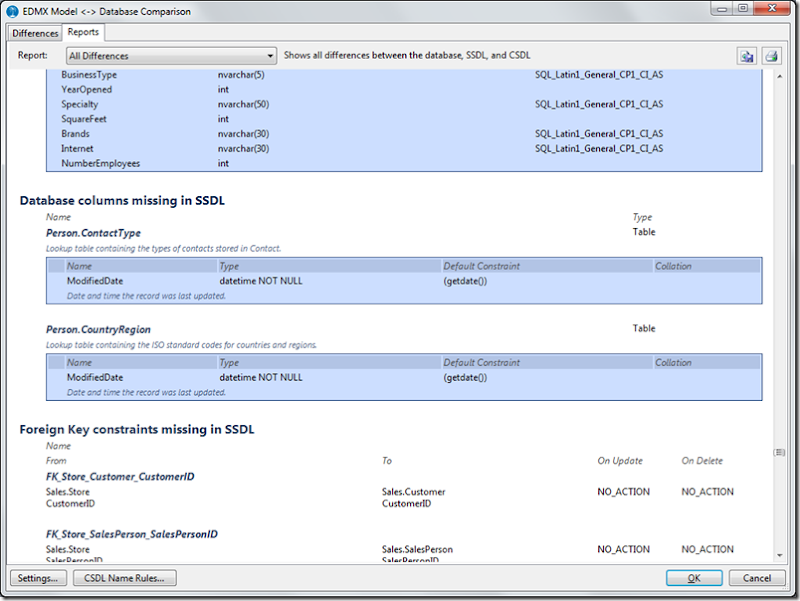Click Sales.SalesPerson target table text

pyautogui.click(x=417, y=549)
